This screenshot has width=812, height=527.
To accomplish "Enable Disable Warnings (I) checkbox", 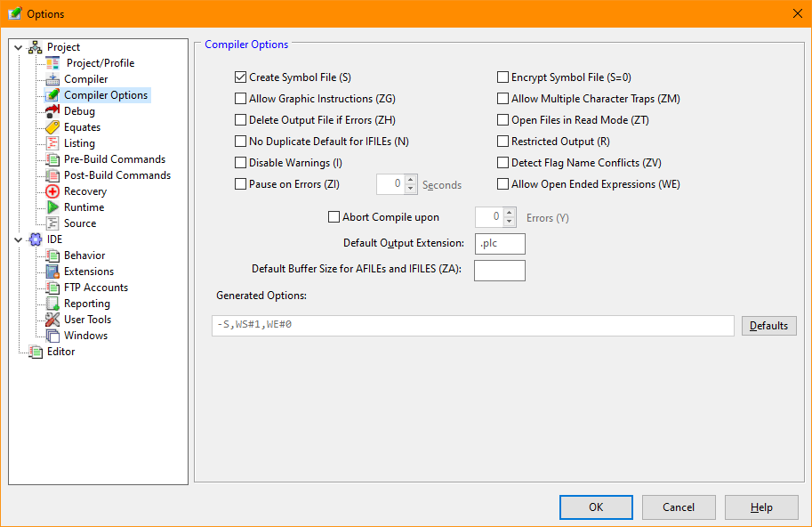I will point(240,163).
